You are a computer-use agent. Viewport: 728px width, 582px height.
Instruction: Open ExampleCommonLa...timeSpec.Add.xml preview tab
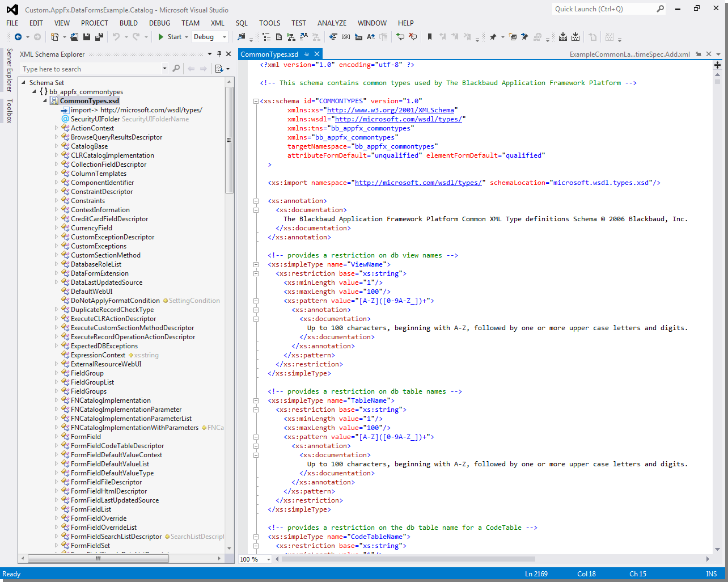click(629, 54)
